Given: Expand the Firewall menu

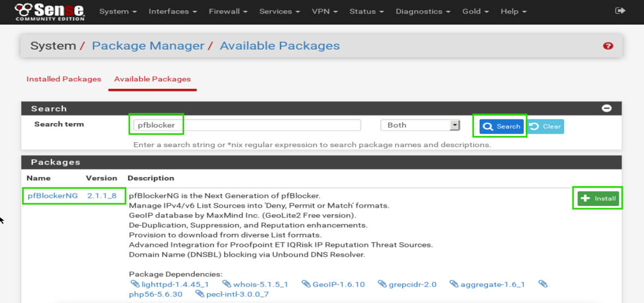Looking at the screenshot, I should pos(228,11).
